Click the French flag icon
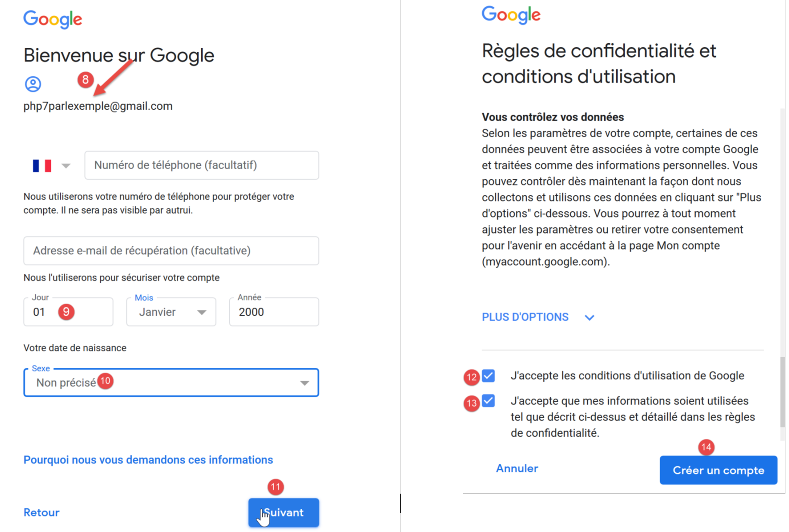 click(42, 165)
